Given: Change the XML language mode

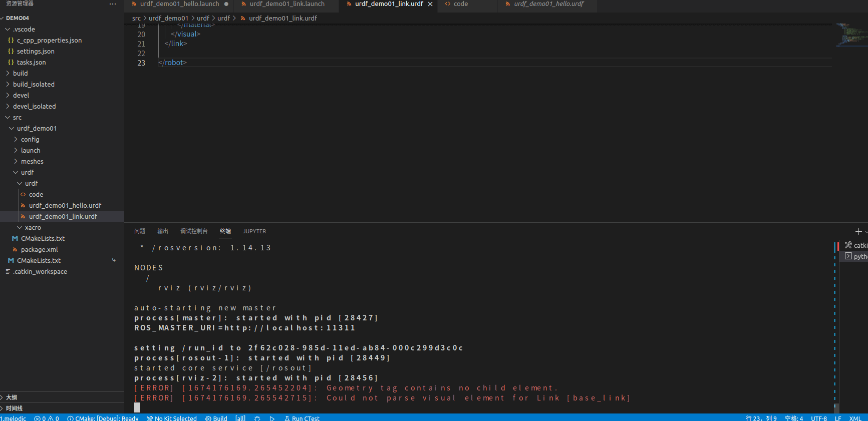Looking at the screenshot, I should tap(855, 418).
